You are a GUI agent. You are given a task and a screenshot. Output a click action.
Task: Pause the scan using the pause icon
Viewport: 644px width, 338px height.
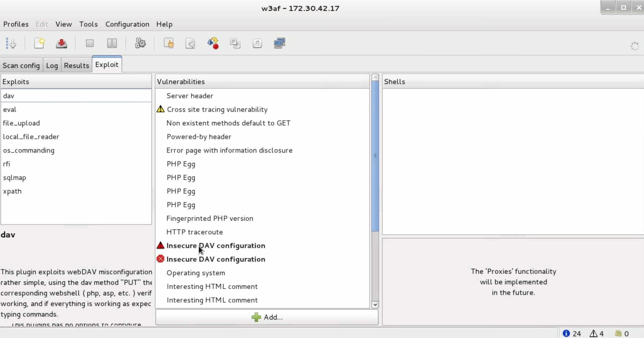click(112, 43)
